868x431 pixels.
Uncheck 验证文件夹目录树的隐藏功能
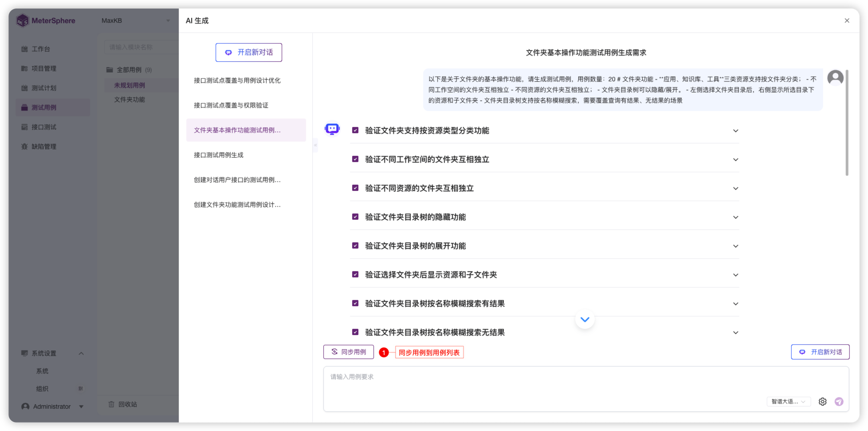355,217
